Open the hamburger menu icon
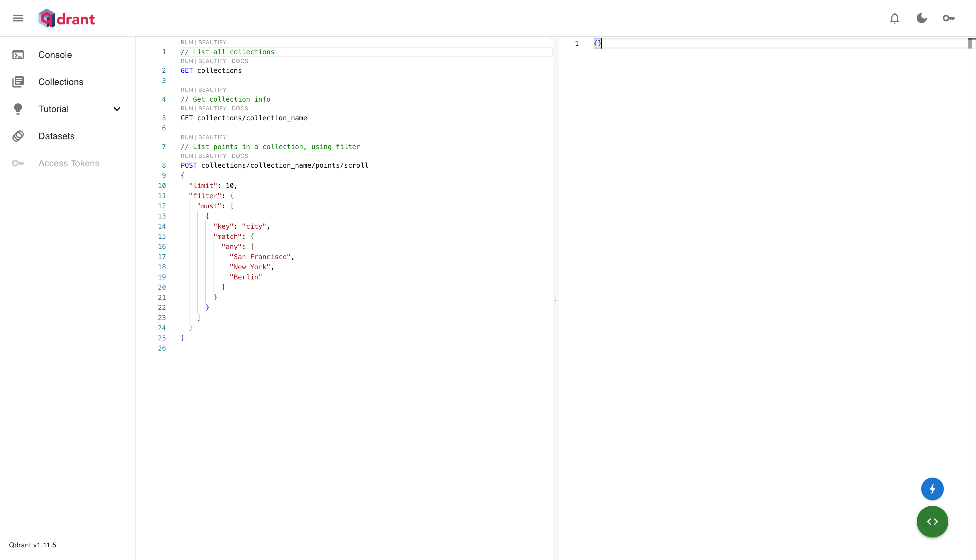The image size is (976, 560). coord(18,18)
